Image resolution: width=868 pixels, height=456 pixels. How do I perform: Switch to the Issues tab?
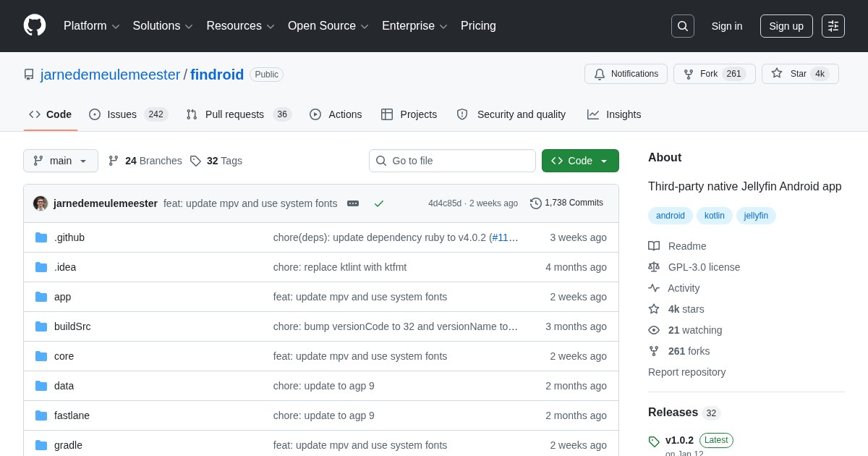(x=129, y=114)
